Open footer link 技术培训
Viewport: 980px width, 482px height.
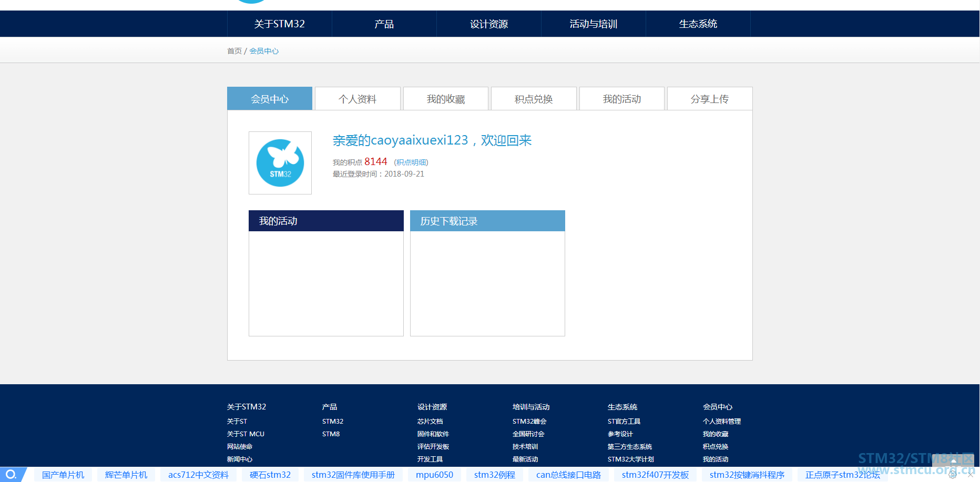pos(525,447)
